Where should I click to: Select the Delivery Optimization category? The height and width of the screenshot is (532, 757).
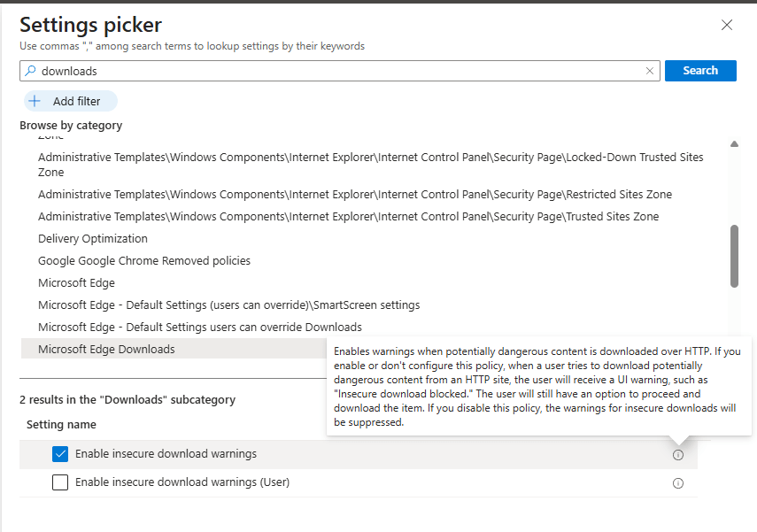tap(93, 239)
